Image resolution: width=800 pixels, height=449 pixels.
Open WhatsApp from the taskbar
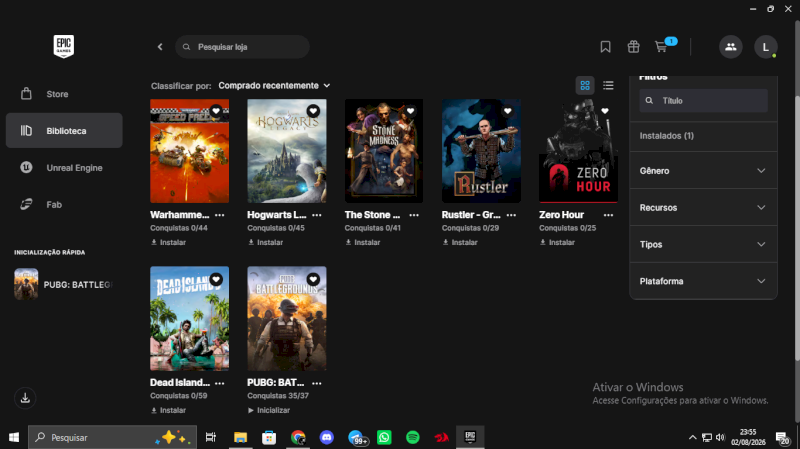point(384,437)
